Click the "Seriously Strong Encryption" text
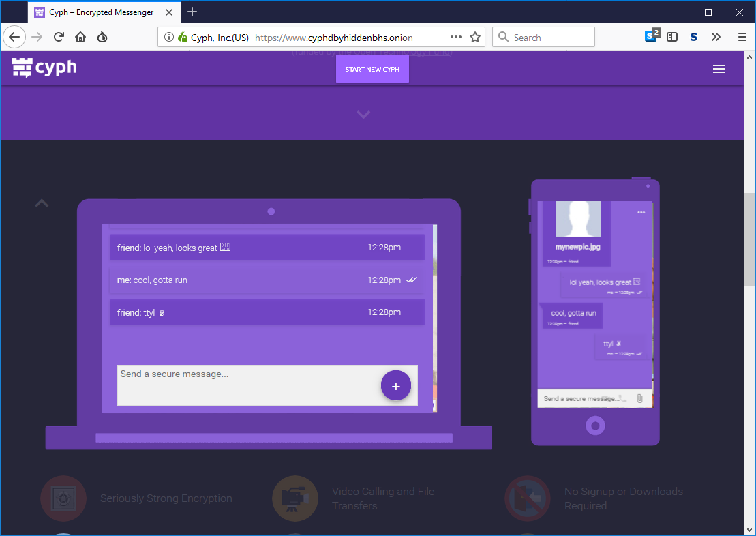This screenshot has height=536, width=756. 166,498
